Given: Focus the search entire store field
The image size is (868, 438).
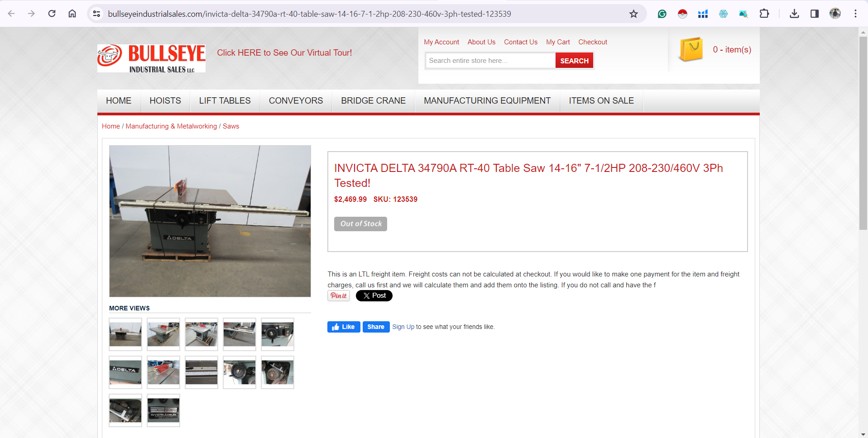Looking at the screenshot, I should click(x=490, y=61).
